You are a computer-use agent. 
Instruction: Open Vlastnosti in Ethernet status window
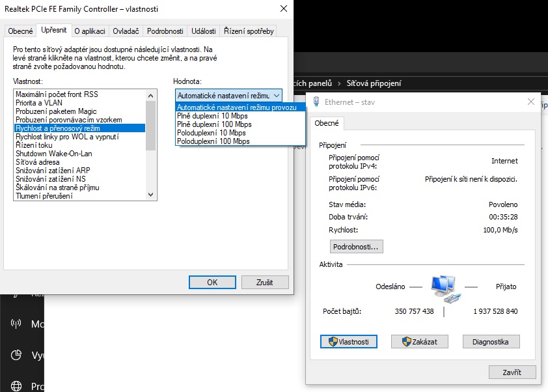pyautogui.click(x=349, y=342)
